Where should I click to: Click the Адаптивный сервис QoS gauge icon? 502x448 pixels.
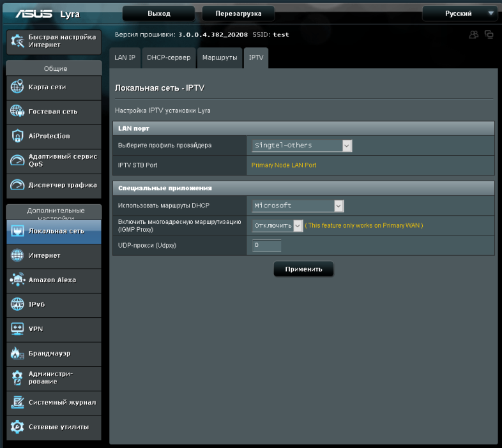(x=17, y=160)
